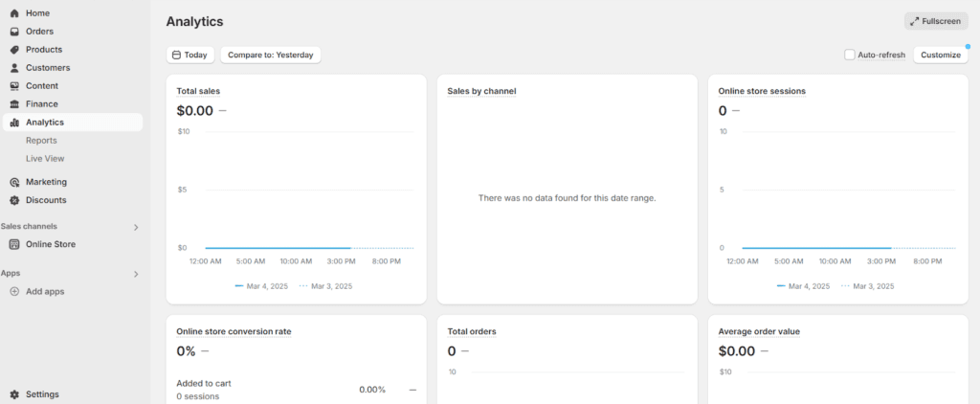Select the Marketing target icon
The image size is (980, 404).
pyautogui.click(x=14, y=182)
